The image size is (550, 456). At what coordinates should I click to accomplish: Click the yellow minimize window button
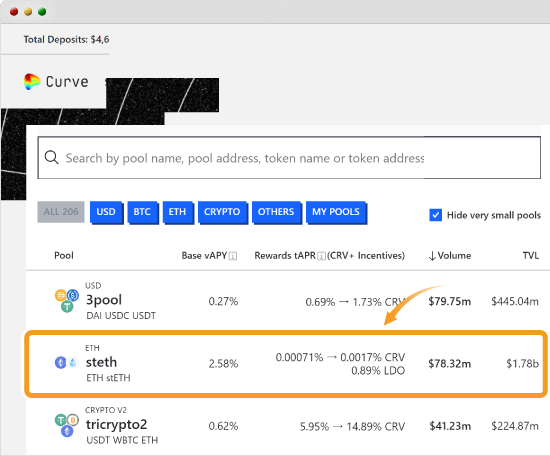[x=28, y=12]
